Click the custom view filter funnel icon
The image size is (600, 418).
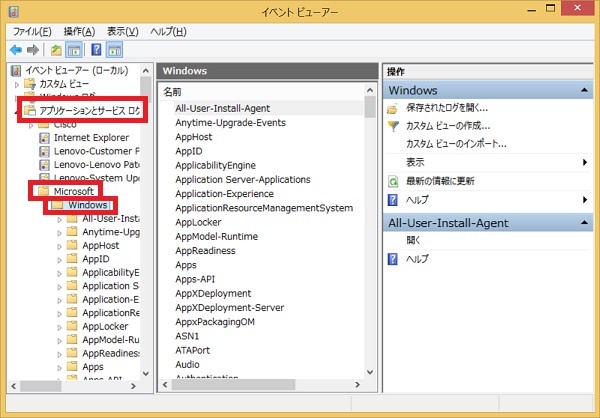(x=393, y=126)
